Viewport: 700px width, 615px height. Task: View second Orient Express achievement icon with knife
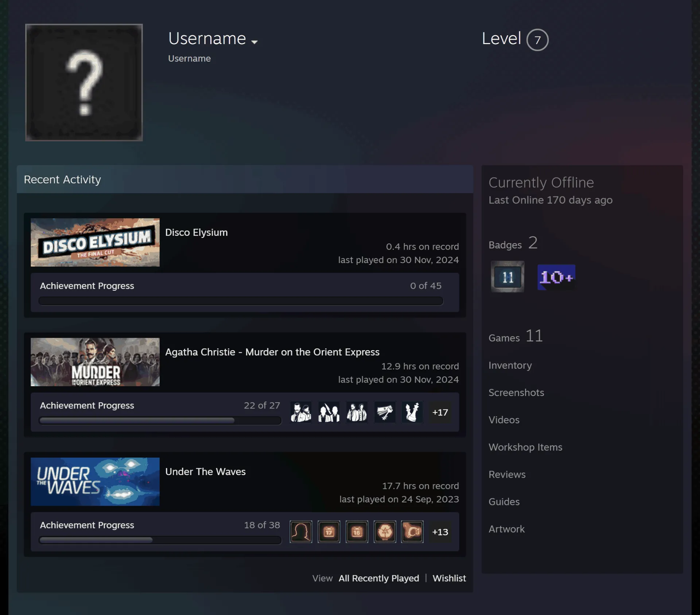click(x=329, y=412)
